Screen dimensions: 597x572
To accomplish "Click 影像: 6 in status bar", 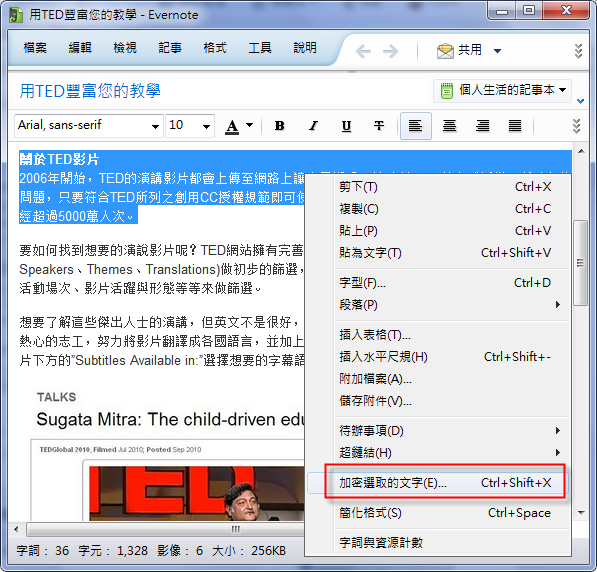I will [x=180, y=551].
